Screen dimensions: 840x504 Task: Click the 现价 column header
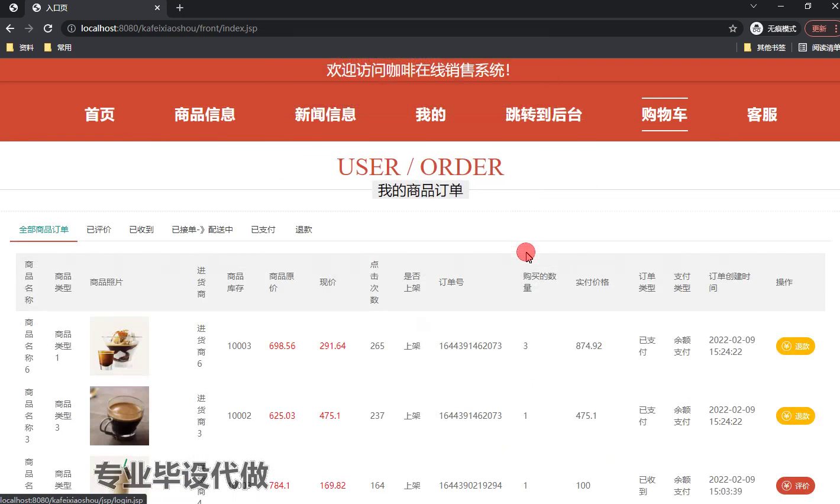pos(328,282)
